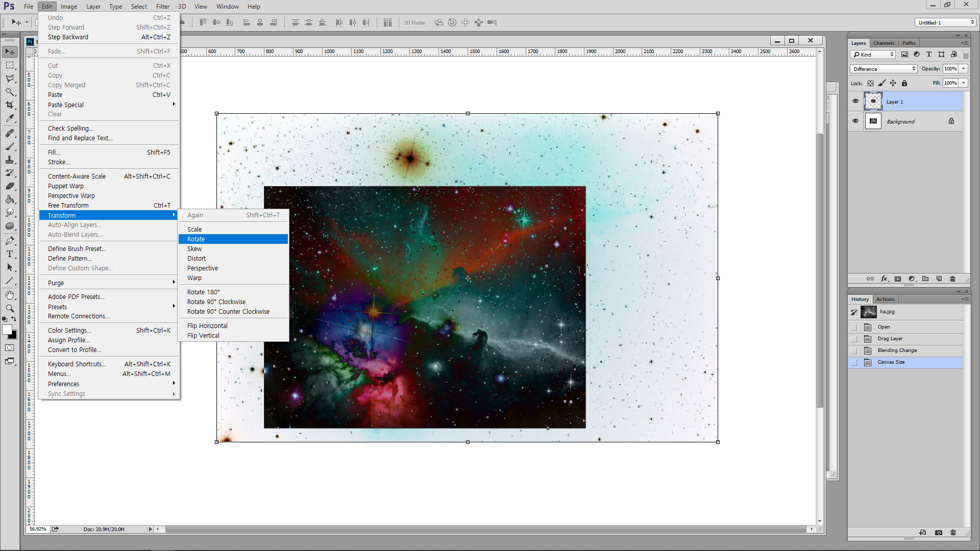This screenshot has height=551, width=980.
Task: Select the Polygonal Lasso tool
Action: coord(10,79)
